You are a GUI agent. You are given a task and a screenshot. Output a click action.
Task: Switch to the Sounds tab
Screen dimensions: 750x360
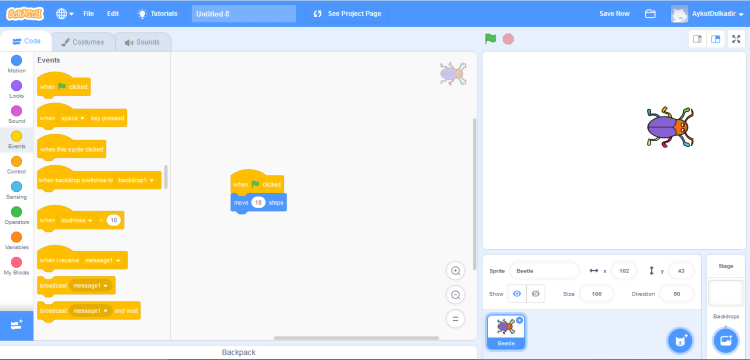142,42
